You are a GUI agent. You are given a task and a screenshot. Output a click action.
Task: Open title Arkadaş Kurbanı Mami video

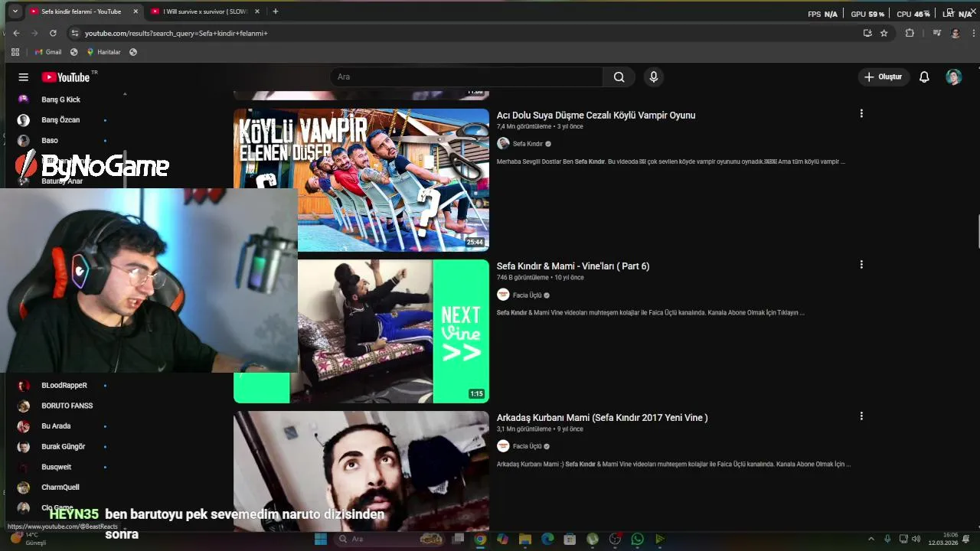coord(602,418)
